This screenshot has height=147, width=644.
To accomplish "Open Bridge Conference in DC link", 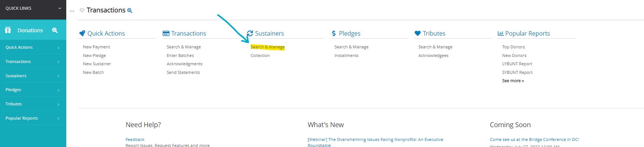I will pyautogui.click(x=534, y=139).
